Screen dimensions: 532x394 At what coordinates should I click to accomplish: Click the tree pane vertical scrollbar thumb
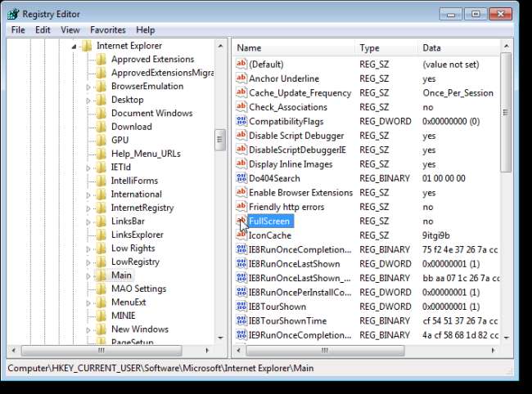220,140
